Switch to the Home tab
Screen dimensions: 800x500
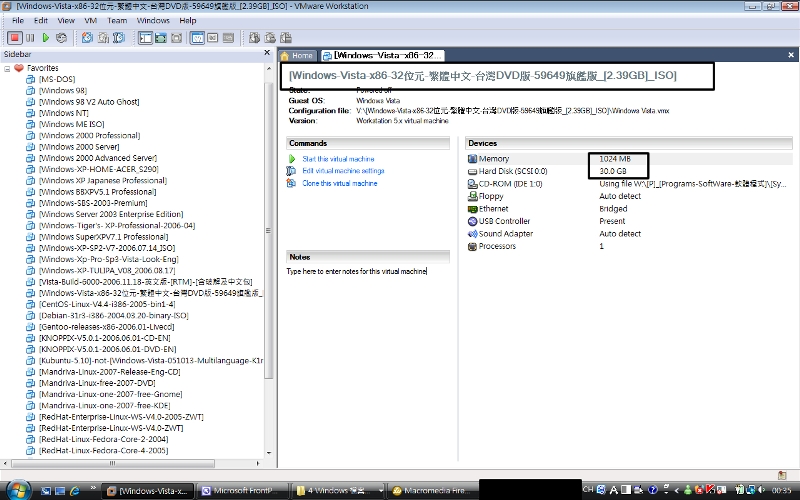[x=297, y=55]
